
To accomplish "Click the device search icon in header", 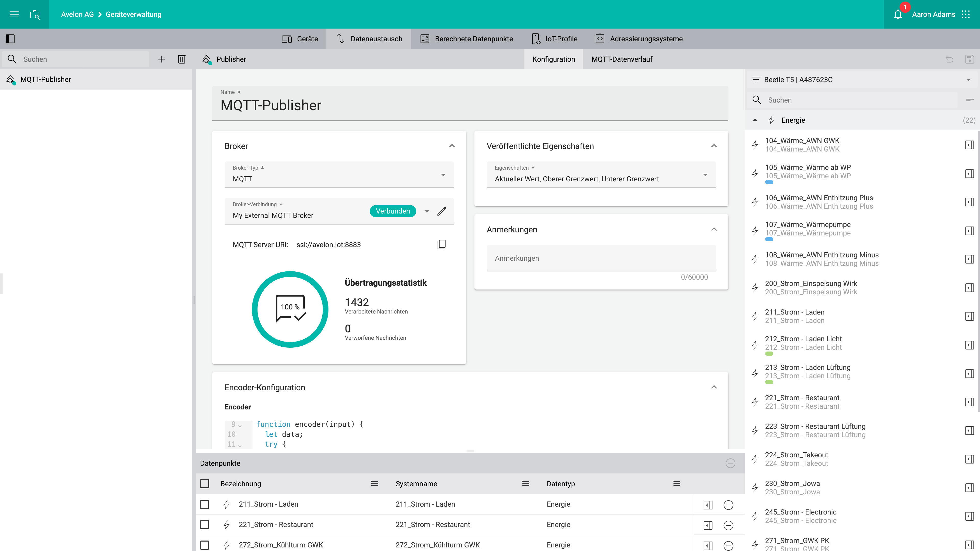I will tap(35, 15).
